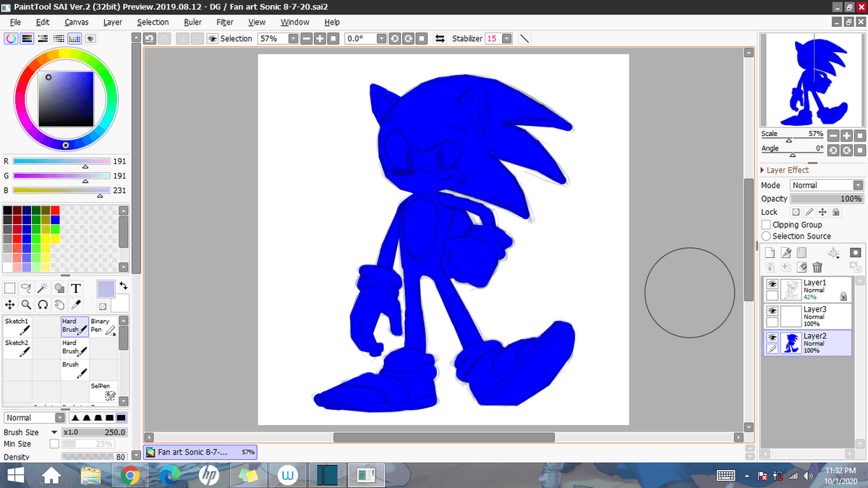Screen dimensions: 868x488
Task: Open the Canvas menu
Action: click(x=77, y=22)
